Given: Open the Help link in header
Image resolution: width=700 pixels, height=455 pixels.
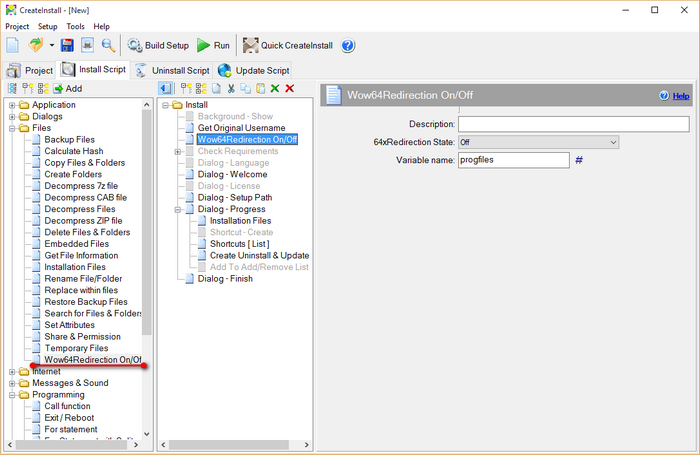Looking at the screenshot, I should click(681, 96).
